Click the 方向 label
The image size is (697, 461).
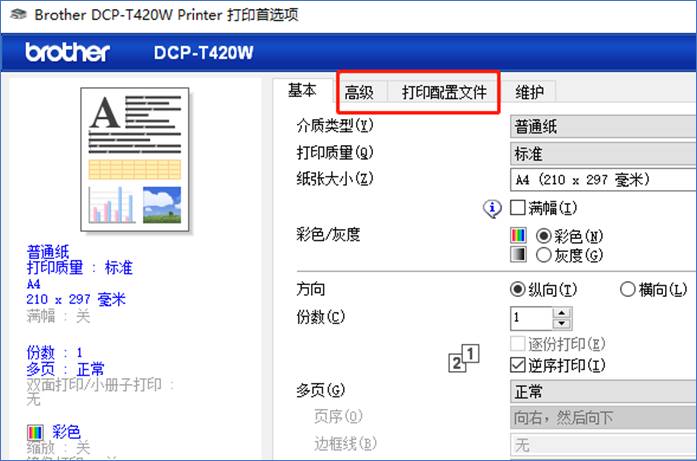tap(311, 289)
